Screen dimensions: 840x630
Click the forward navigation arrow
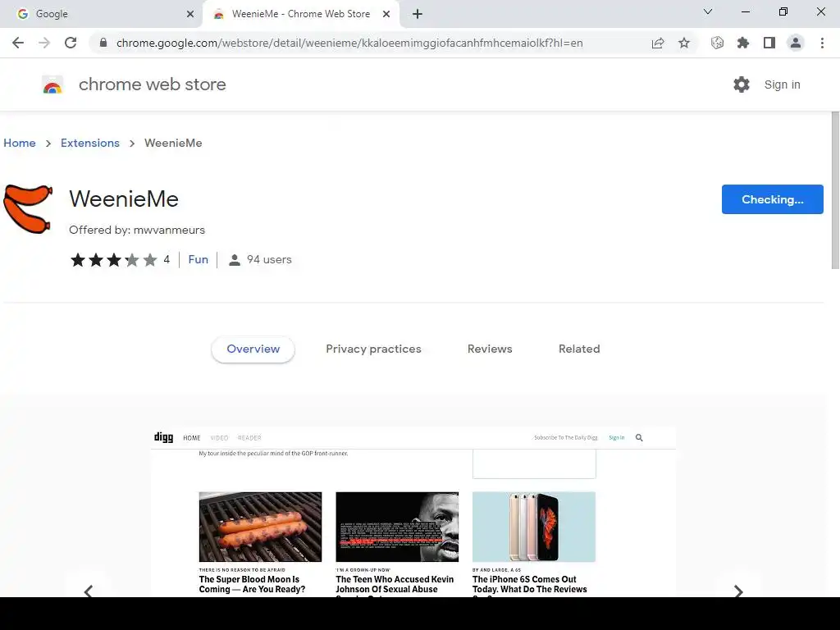[x=44, y=43]
